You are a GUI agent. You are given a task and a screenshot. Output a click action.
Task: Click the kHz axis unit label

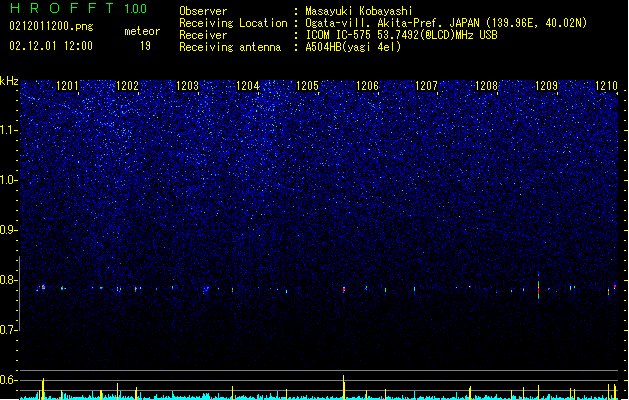point(9,81)
